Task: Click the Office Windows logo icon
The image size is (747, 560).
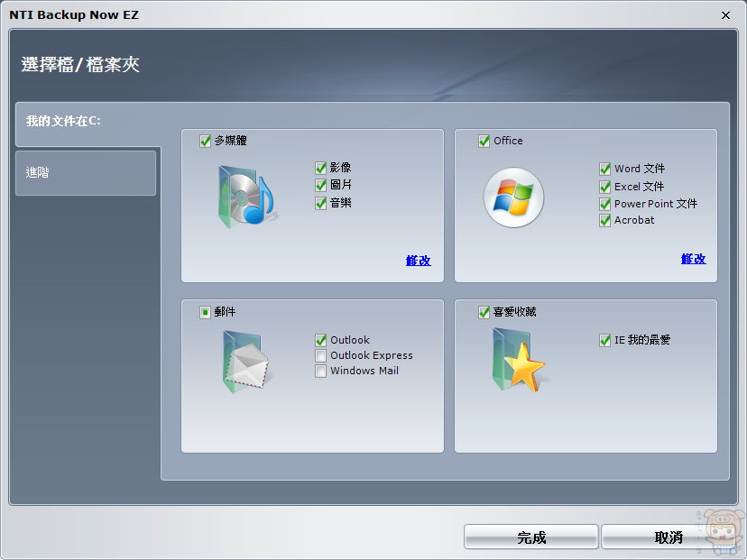Action: (x=513, y=197)
